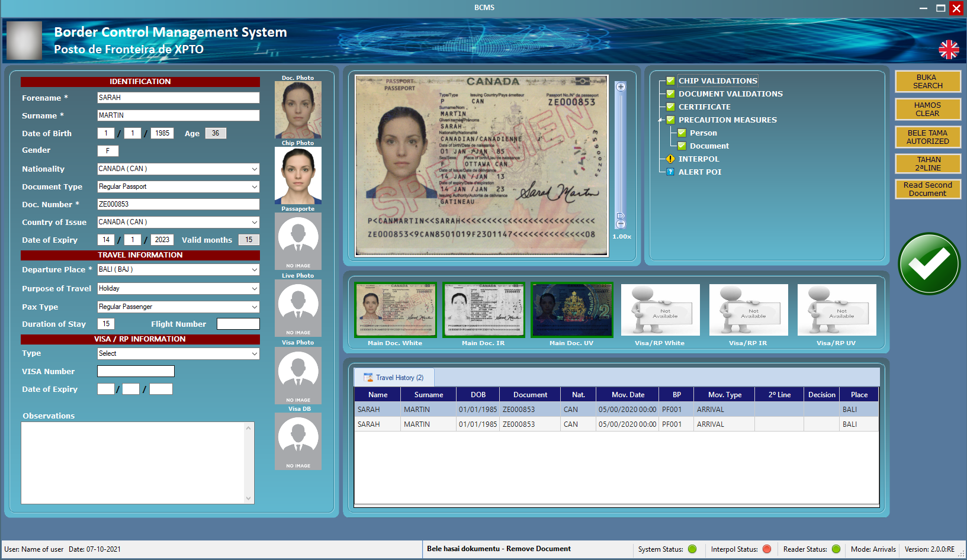Toggle the Person checkbox

[x=682, y=133]
